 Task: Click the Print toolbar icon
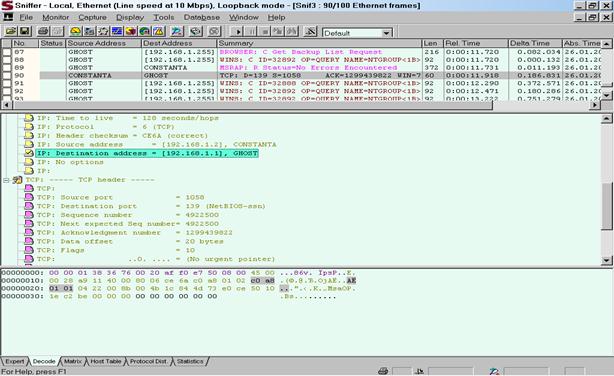pos(43,31)
